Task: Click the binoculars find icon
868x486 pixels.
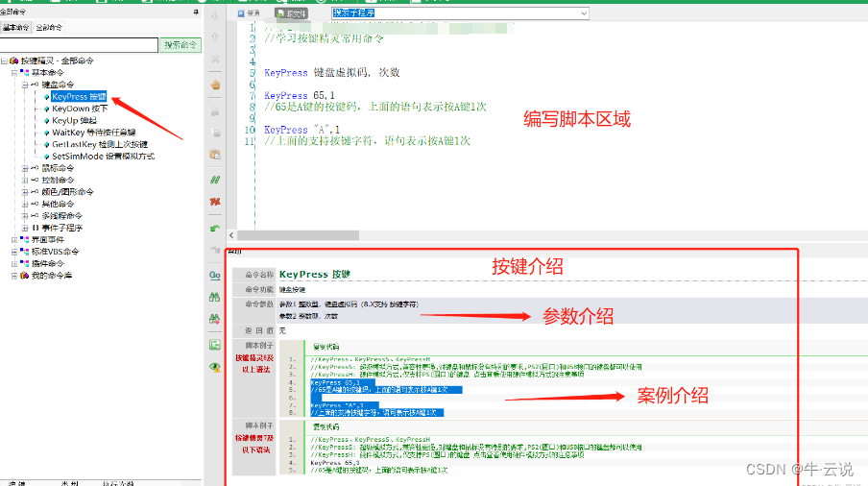Action: (215, 297)
